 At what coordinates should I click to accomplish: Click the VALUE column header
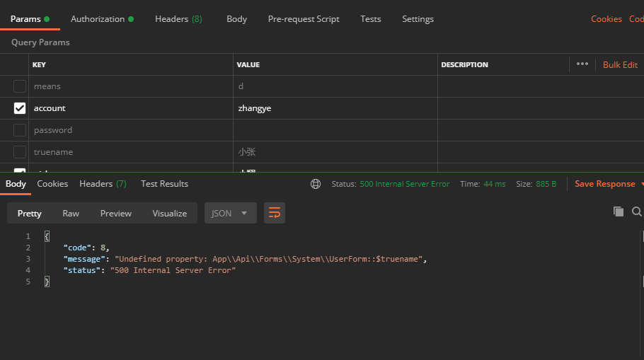[248, 64]
